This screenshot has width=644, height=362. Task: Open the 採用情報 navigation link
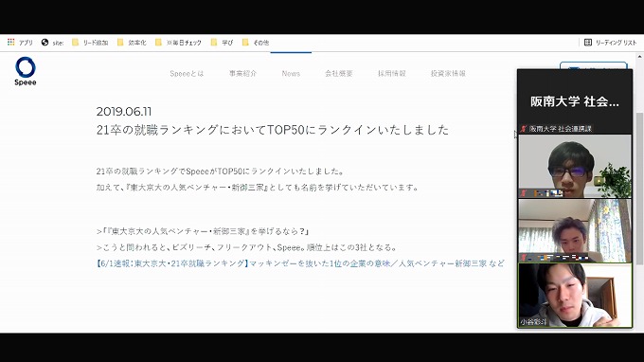(392, 74)
